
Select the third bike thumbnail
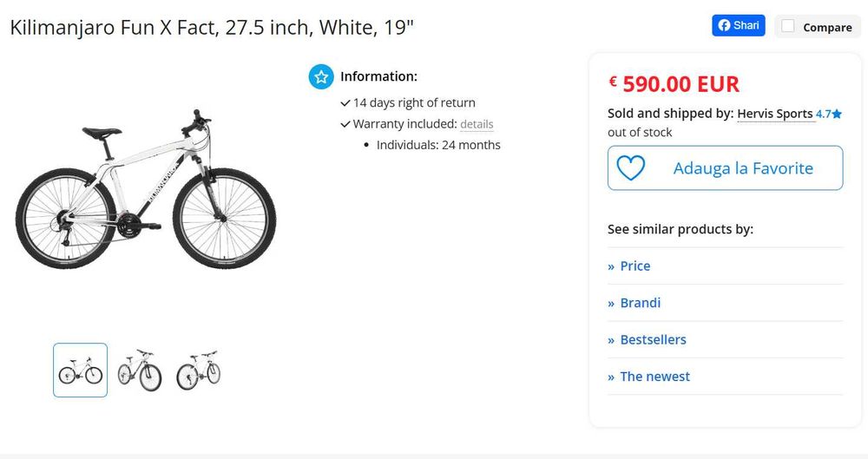click(x=198, y=370)
